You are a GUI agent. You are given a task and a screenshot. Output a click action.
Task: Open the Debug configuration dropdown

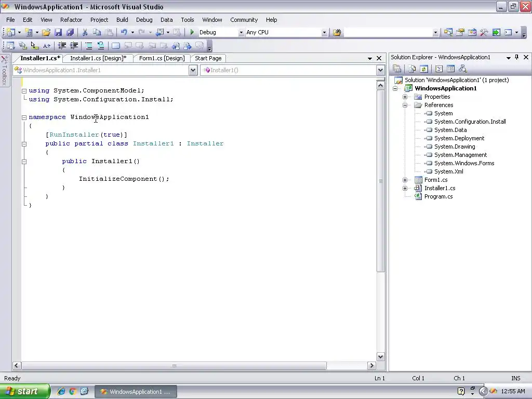pyautogui.click(x=241, y=33)
